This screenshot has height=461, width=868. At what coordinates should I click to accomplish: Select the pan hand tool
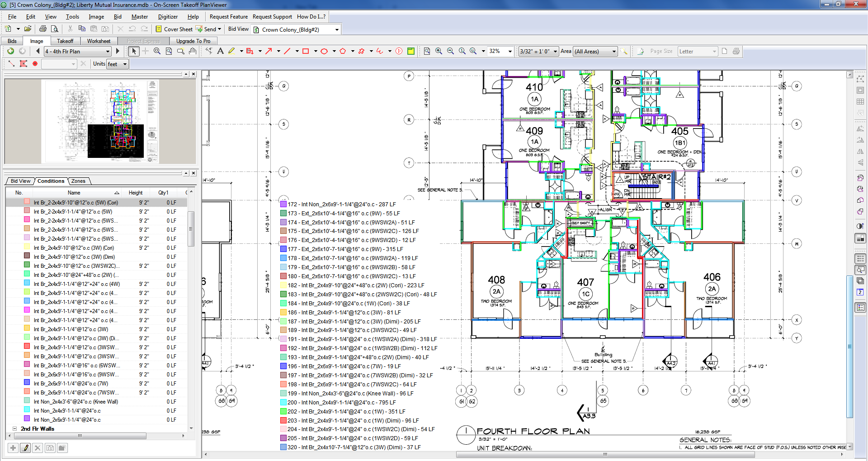(192, 51)
